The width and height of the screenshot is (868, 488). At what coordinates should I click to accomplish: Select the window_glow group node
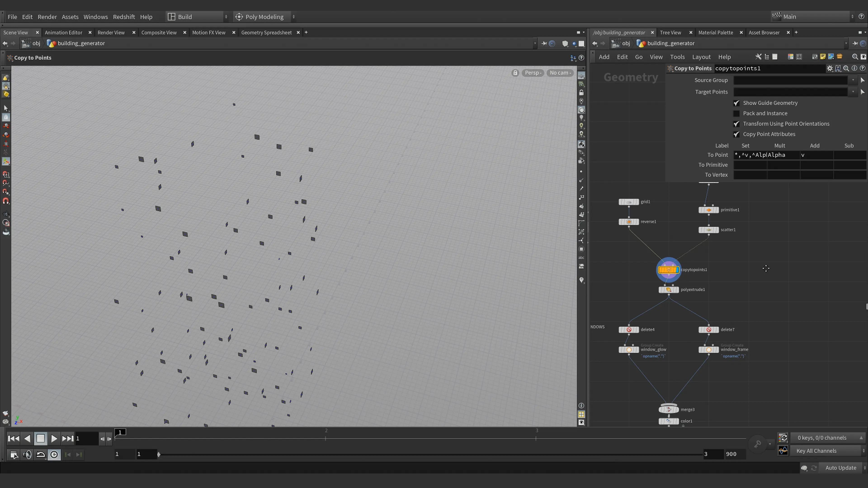point(629,350)
